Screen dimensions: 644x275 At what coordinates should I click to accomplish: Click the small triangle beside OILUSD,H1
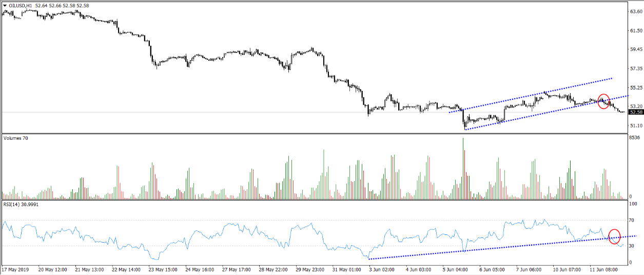pos(5,5)
